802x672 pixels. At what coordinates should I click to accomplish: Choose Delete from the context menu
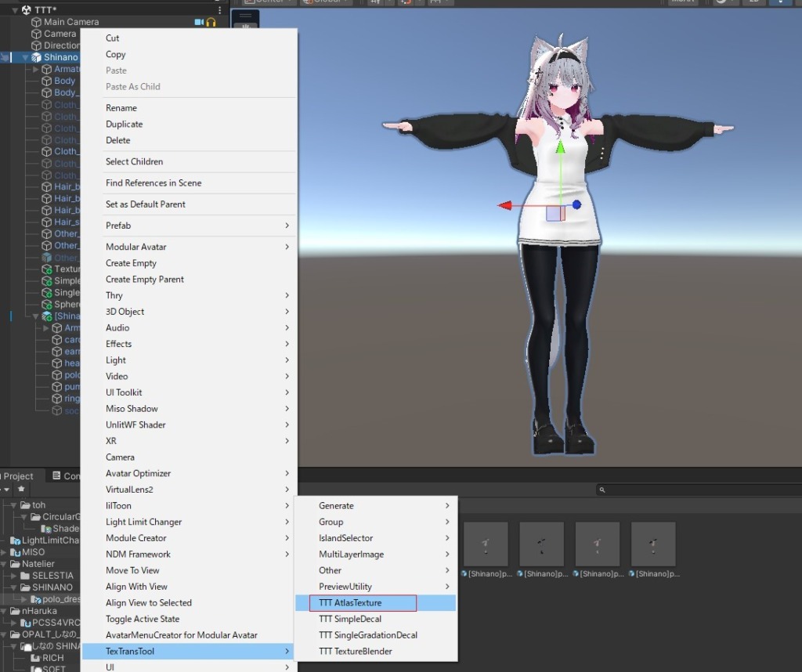tap(190, 140)
